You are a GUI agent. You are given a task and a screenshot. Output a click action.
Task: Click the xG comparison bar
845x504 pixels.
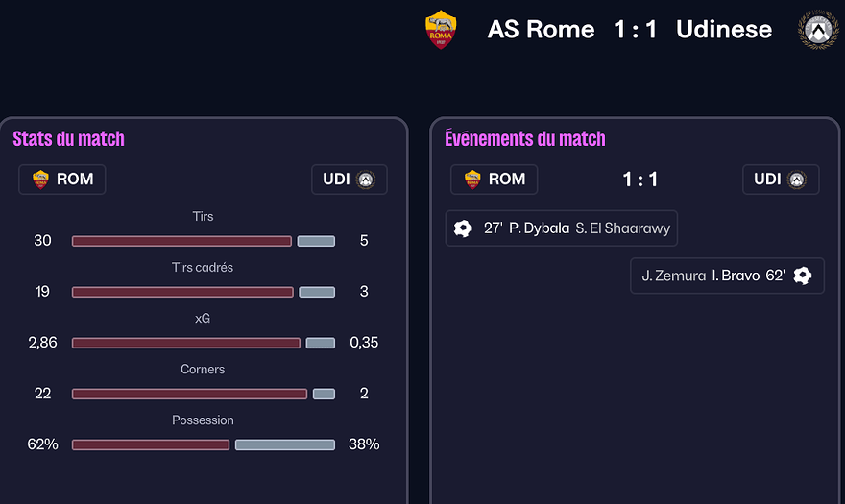[x=203, y=343]
